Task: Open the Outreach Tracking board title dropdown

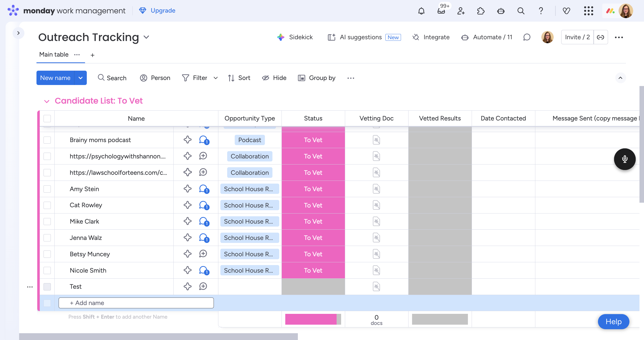Action: pyautogui.click(x=146, y=37)
